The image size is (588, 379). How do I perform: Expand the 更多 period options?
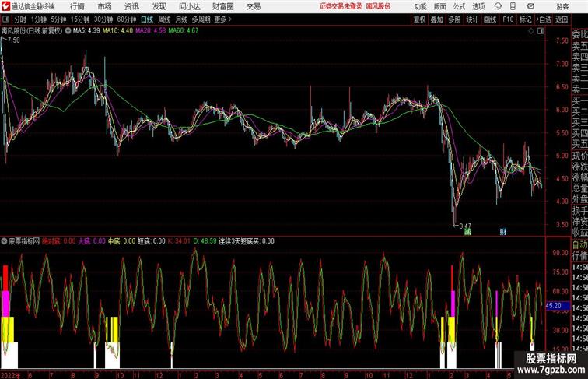[222, 19]
